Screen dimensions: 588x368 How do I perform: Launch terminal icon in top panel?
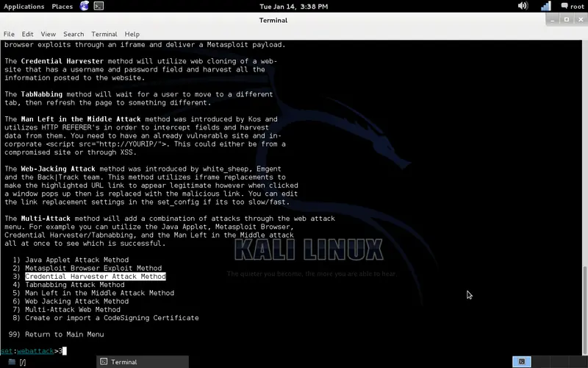click(x=98, y=6)
